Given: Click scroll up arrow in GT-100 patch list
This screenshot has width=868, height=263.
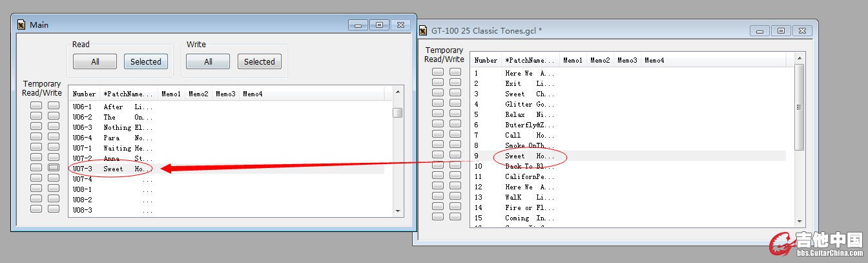Looking at the screenshot, I should [800, 59].
